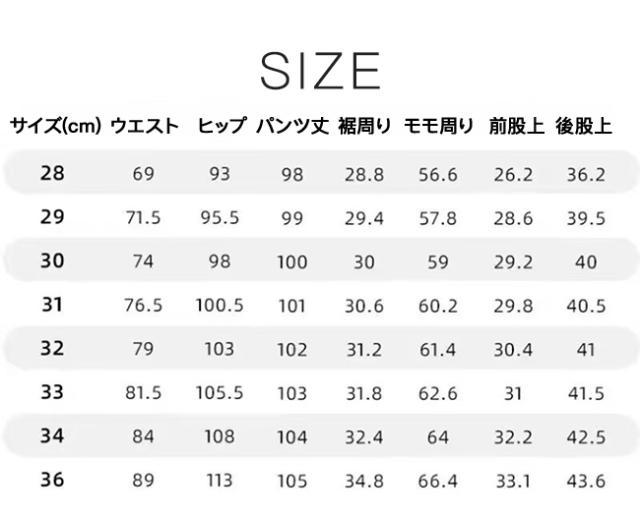Click the 裾周り column header

(365, 127)
